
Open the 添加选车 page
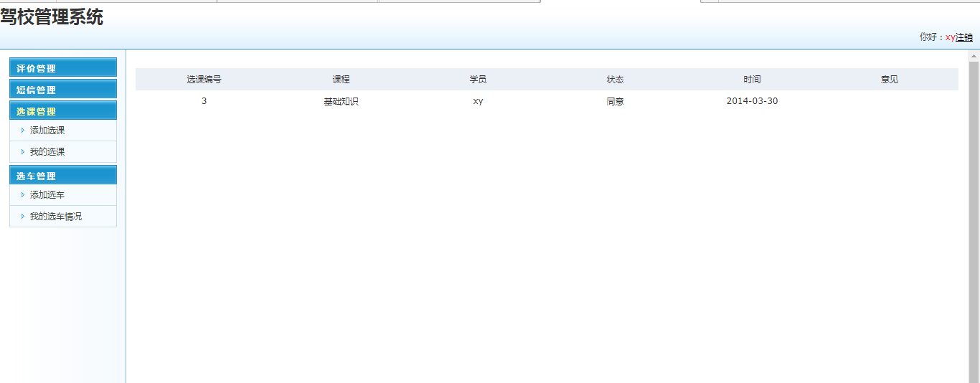(47, 195)
